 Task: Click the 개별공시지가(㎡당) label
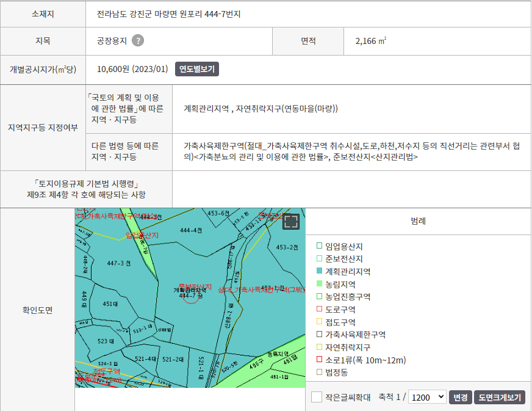pos(43,69)
